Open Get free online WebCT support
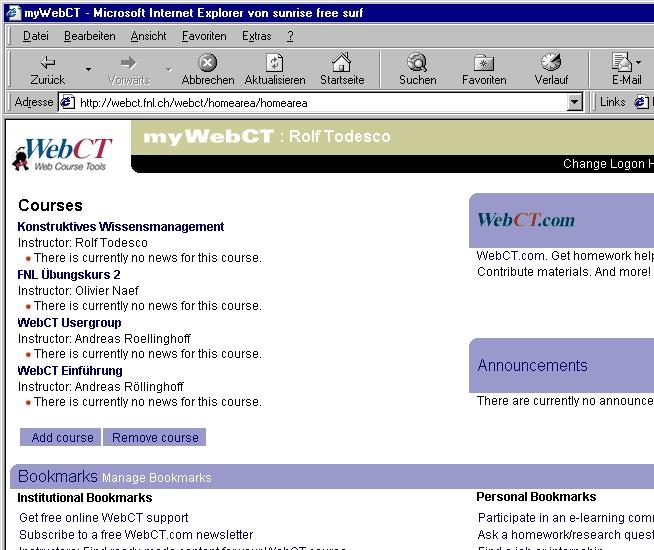The height and width of the screenshot is (550, 654). 103,518
